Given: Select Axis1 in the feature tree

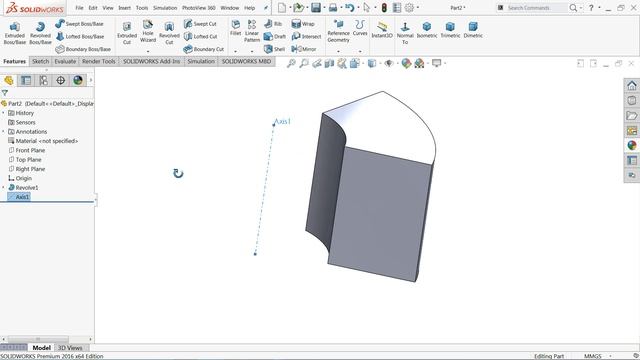Looking at the screenshot, I should [19, 197].
